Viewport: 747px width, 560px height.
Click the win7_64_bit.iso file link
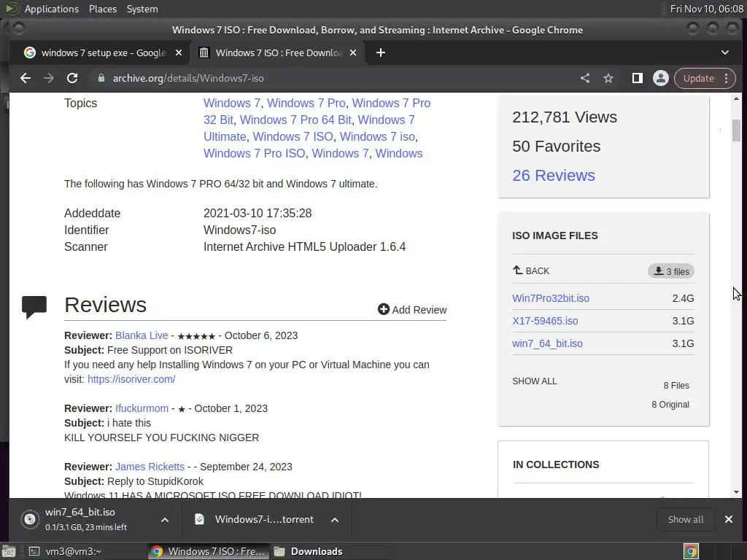[x=547, y=344]
